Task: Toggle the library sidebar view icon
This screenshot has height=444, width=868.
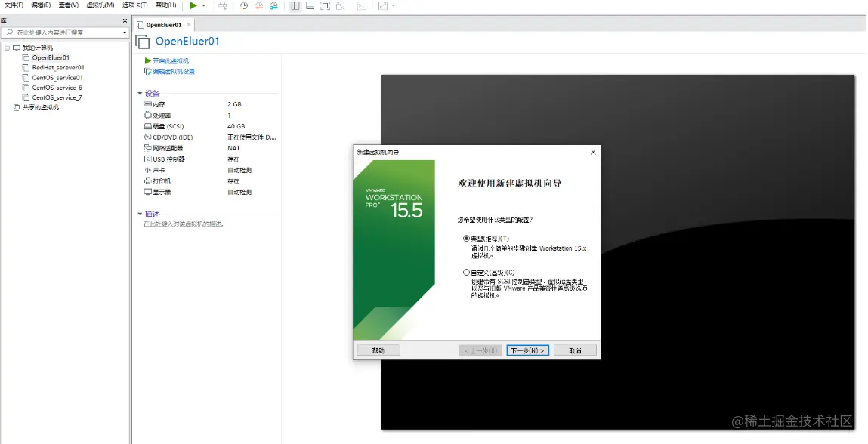Action: (x=295, y=5)
